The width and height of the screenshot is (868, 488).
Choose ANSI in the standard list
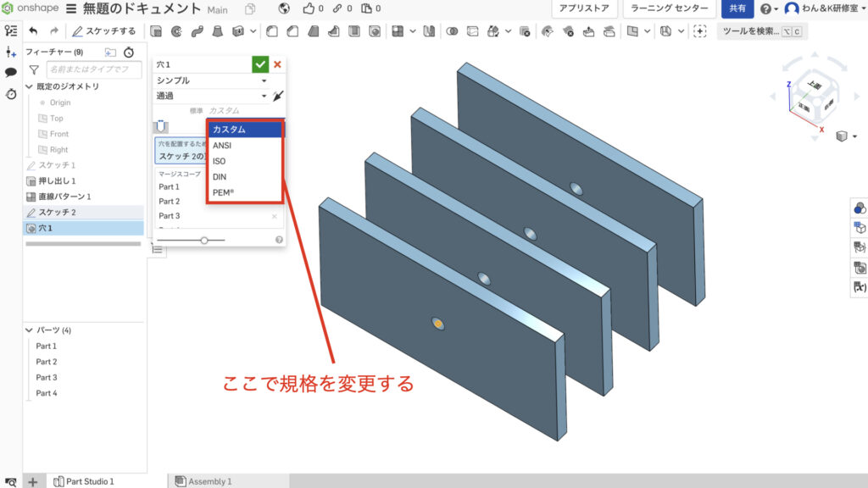(245, 146)
